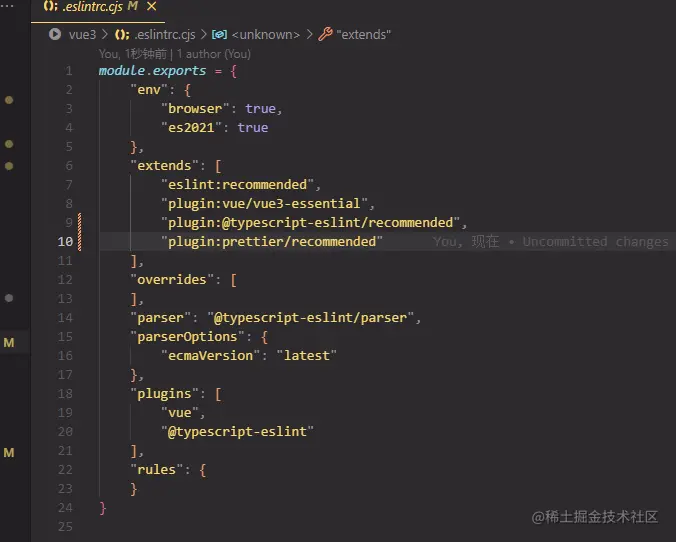The height and width of the screenshot is (542, 676).
Task: Click the "parser" key on line 14
Action: [x=160, y=318]
